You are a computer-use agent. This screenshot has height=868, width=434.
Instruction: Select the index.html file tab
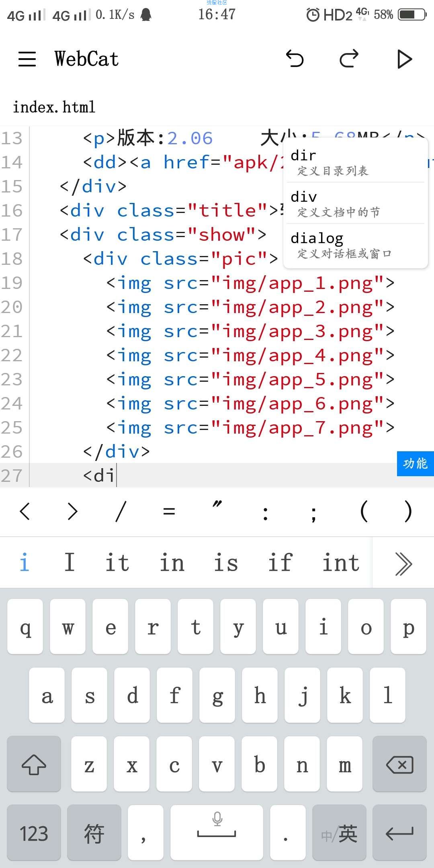pyautogui.click(x=54, y=107)
